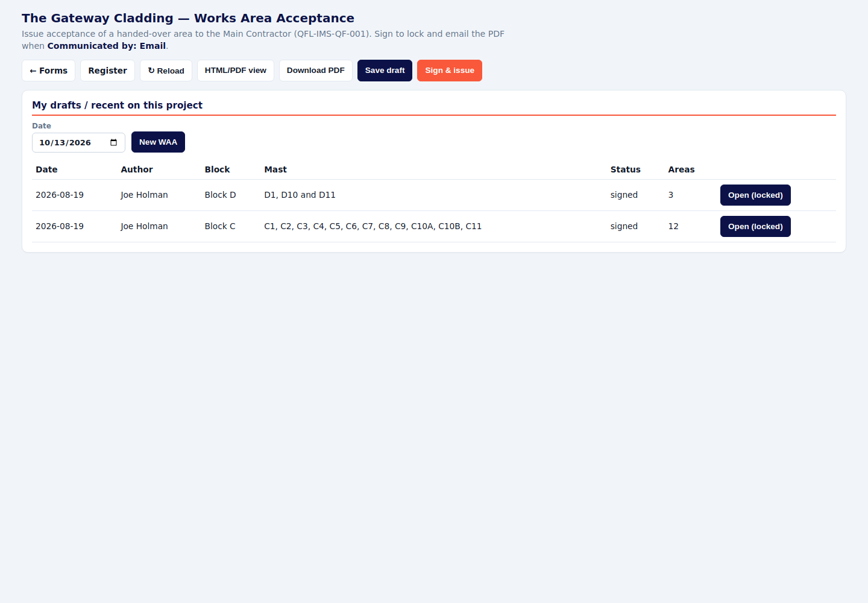The height and width of the screenshot is (603, 868).
Task: Open the locked Block C record
Action: [755, 227]
